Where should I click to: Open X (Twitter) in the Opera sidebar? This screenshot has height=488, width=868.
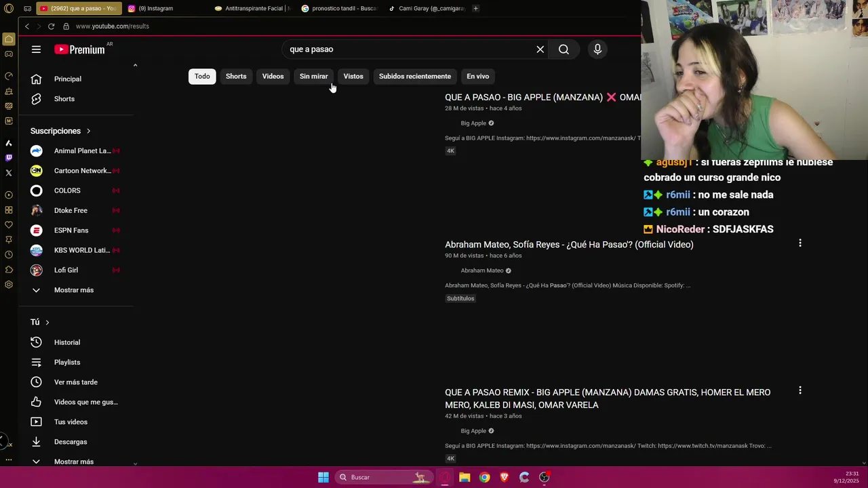point(9,173)
